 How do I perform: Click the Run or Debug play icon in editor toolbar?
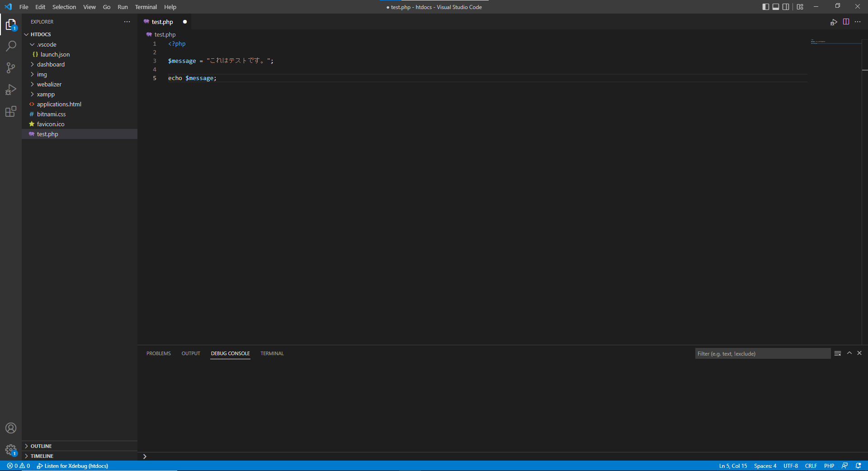(834, 22)
